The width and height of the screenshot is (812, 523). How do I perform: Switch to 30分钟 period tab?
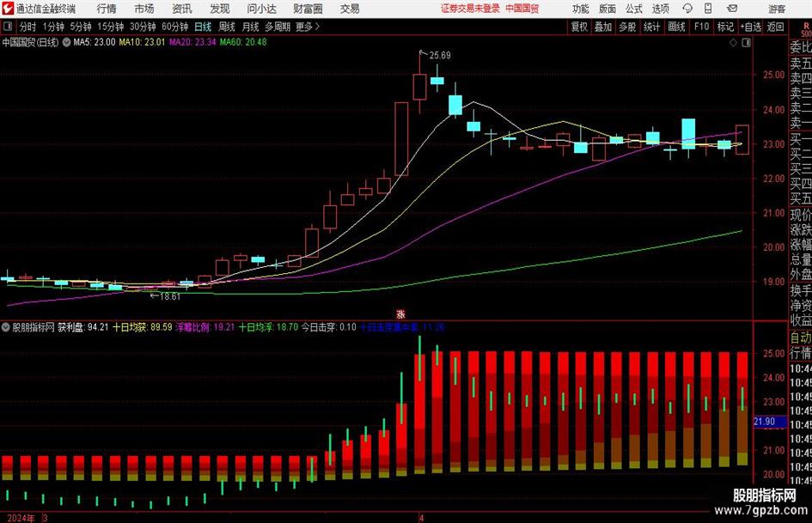pos(143,27)
